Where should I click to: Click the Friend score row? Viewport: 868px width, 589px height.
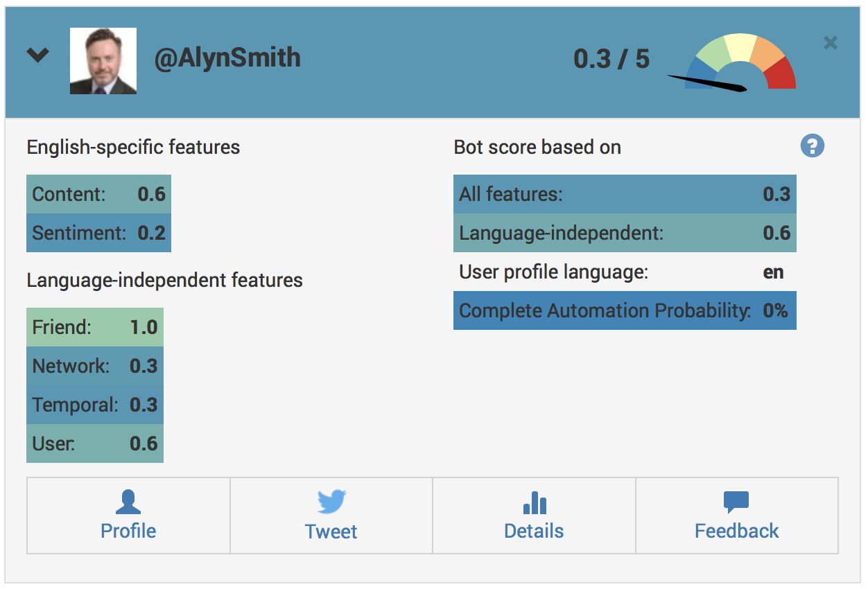tap(95, 327)
